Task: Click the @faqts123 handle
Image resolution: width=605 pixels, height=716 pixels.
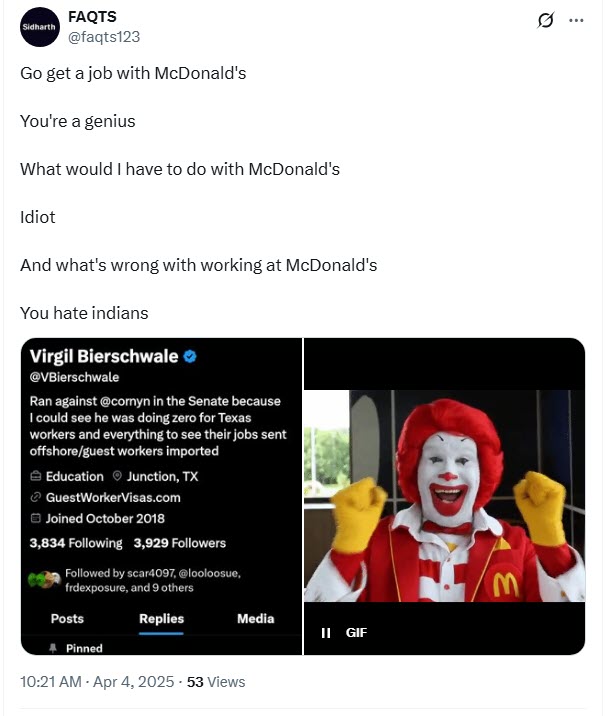Action: coord(103,37)
